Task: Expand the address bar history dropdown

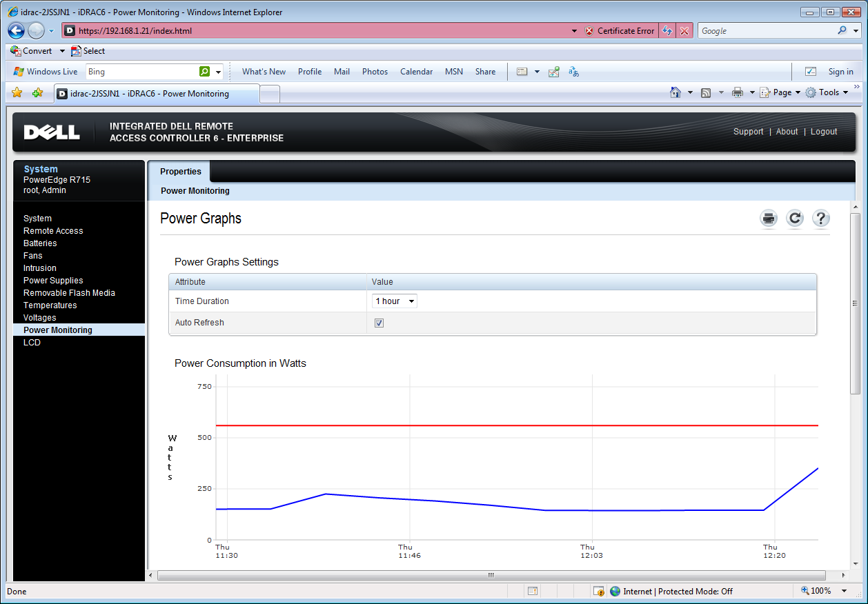Action: coord(575,31)
